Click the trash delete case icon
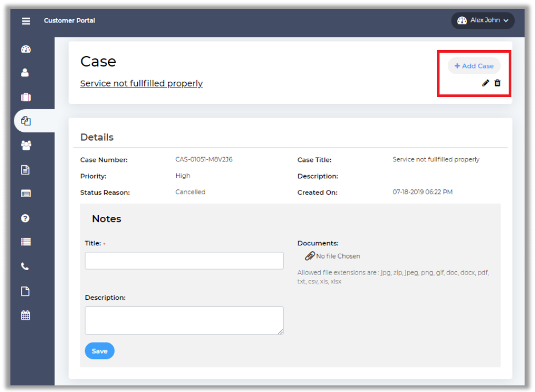 497,83
